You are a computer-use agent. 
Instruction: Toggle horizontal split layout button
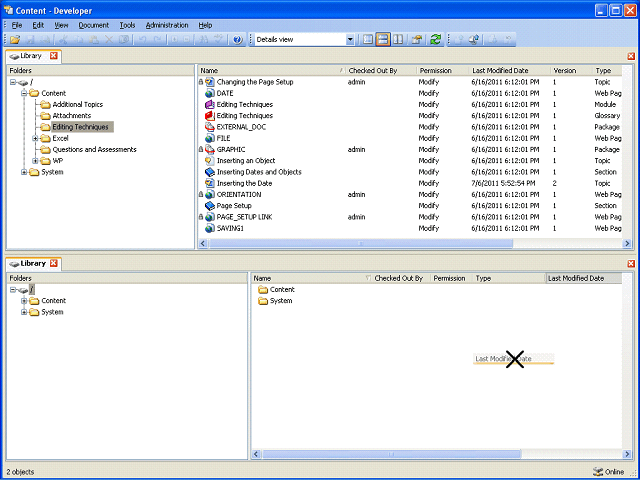tap(383, 40)
